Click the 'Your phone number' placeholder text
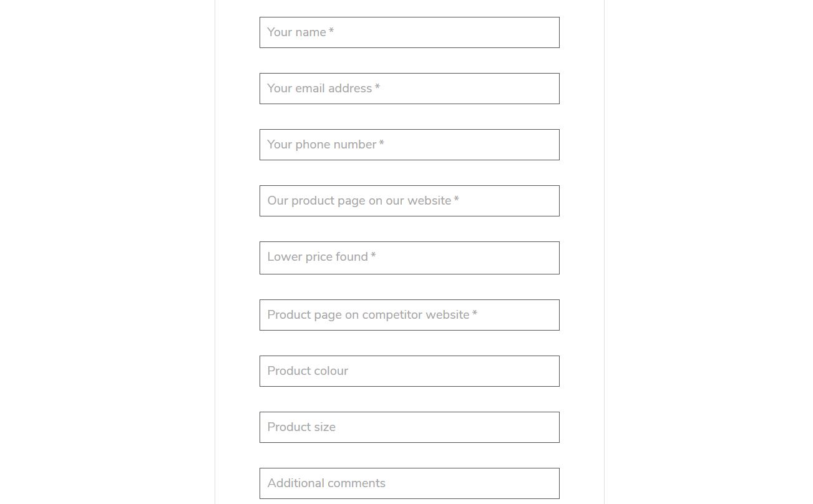Image resolution: width=813 pixels, height=504 pixels. pyautogui.click(x=322, y=145)
